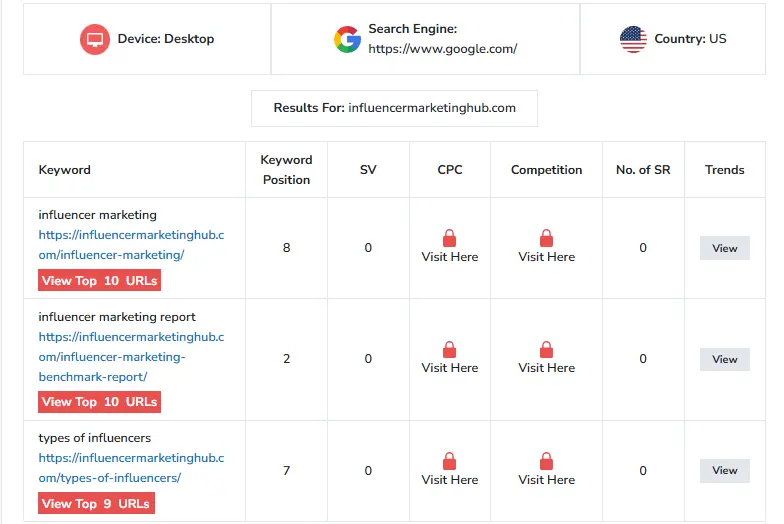
Task: Click Competition lock icon for types of influencers
Action: 546,461
